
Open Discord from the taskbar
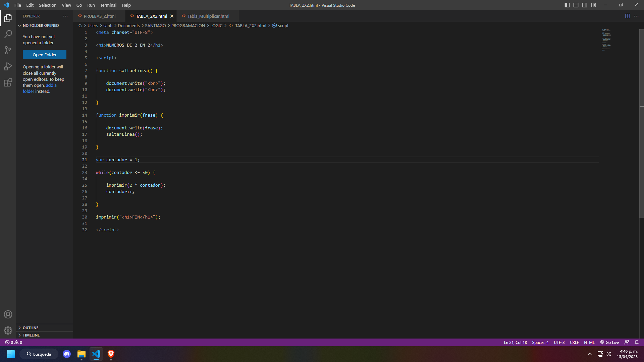coord(67,354)
